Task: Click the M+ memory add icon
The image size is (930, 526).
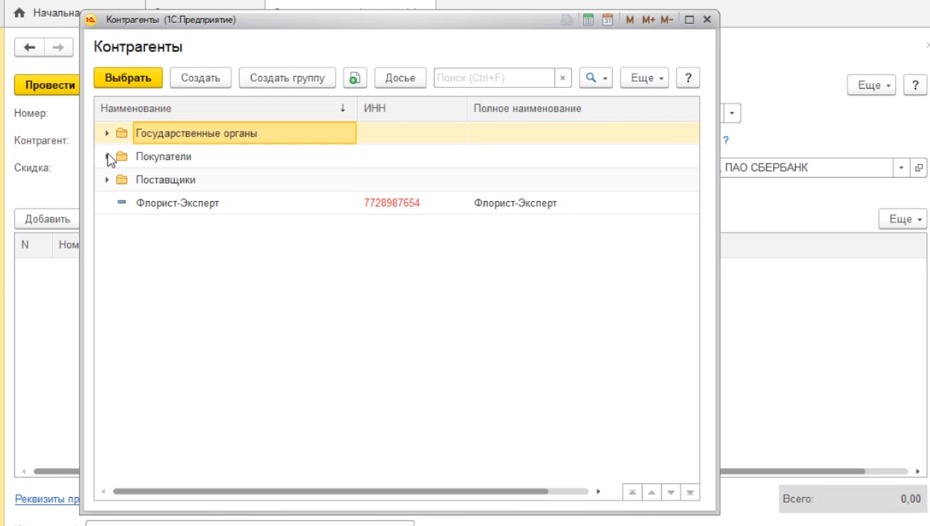Action: pos(648,20)
